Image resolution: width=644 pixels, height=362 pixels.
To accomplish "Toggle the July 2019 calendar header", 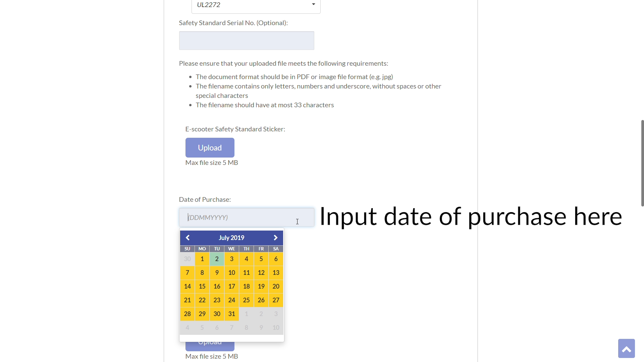I will tap(231, 237).
